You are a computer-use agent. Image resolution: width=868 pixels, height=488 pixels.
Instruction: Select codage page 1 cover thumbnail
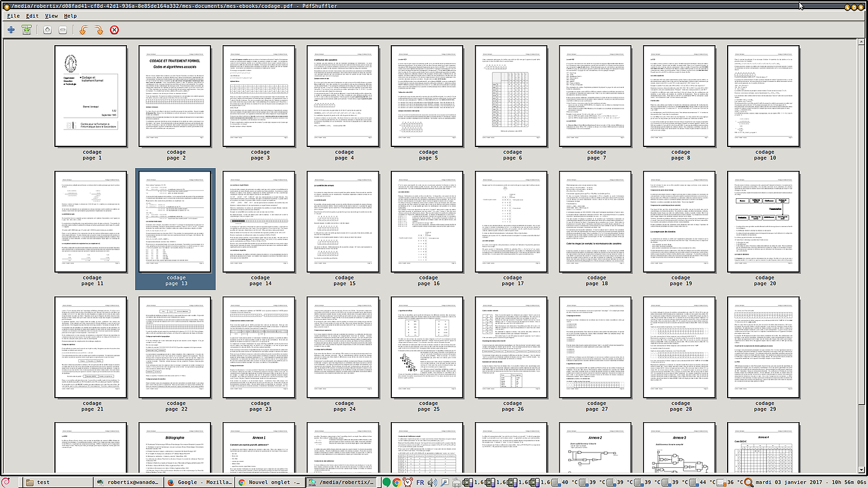pyautogui.click(x=91, y=96)
